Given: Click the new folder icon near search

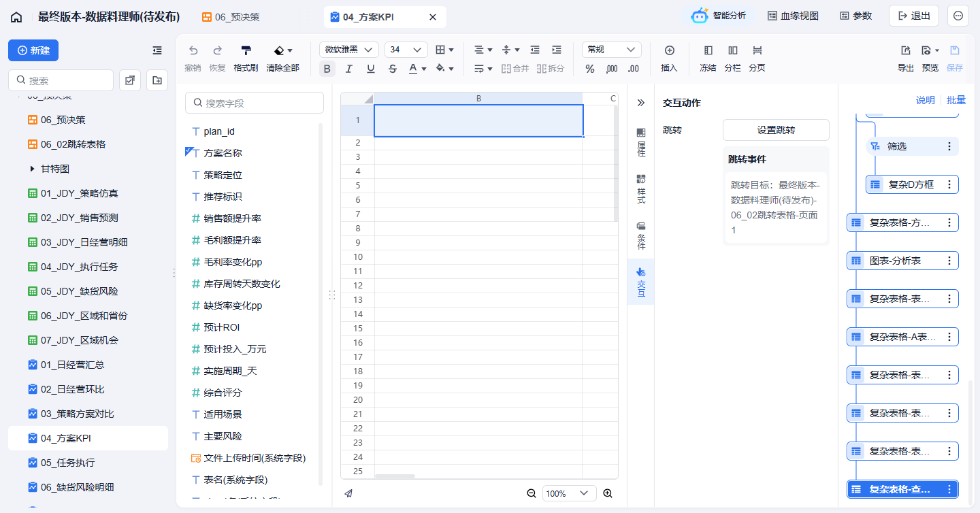Looking at the screenshot, I should (x=157, y=80).
